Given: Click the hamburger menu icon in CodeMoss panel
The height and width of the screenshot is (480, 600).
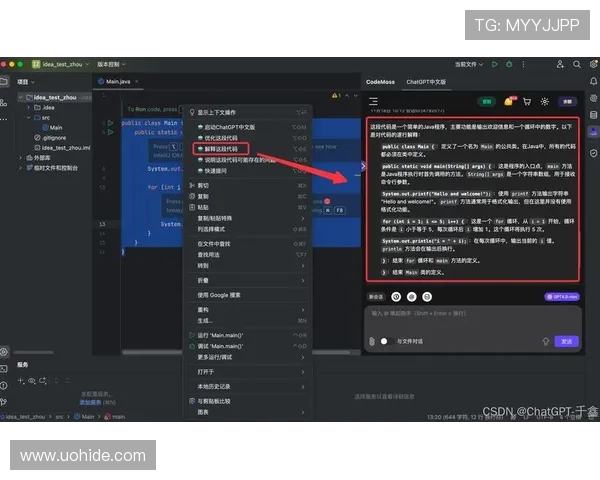Looking at the screenshot, I should click(374, 101).
